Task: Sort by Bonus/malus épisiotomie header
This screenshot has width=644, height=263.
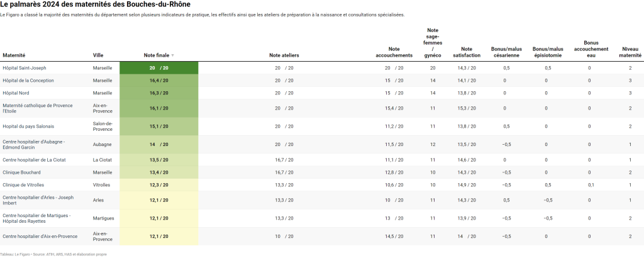Action: (x=548, y=52)
